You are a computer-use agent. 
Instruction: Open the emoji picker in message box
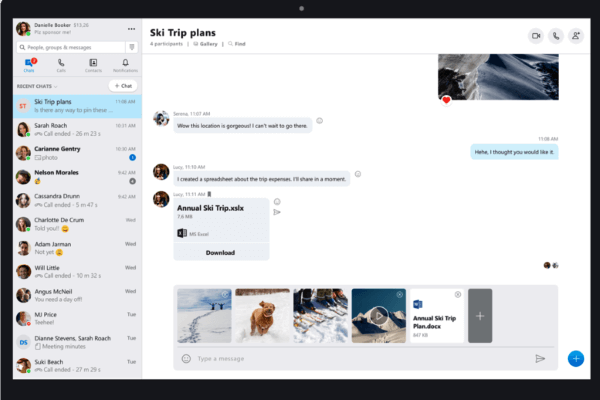186,359
